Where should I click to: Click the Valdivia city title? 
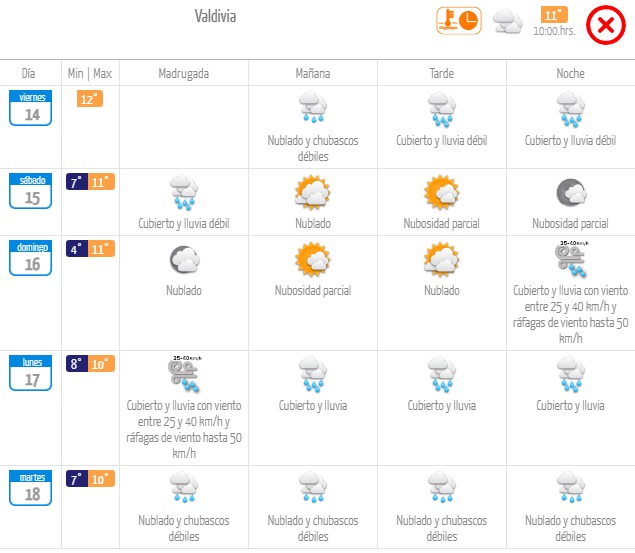pos(215,16)
